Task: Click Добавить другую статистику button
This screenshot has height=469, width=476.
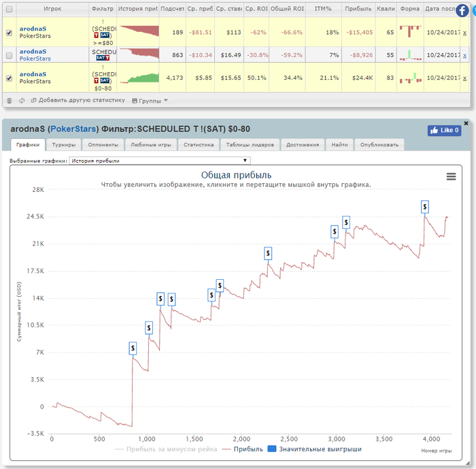Action: click(x=78, y=100)
